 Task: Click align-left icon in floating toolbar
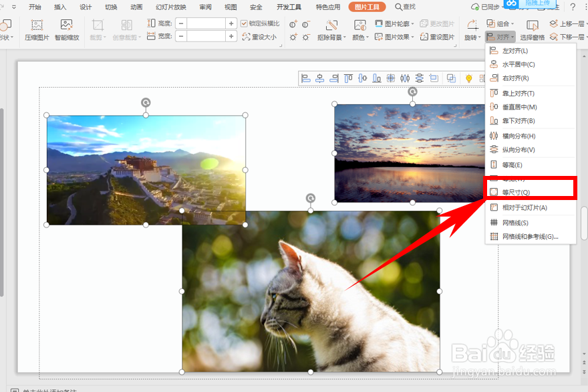pyautogui.click(x=306, y=78)
